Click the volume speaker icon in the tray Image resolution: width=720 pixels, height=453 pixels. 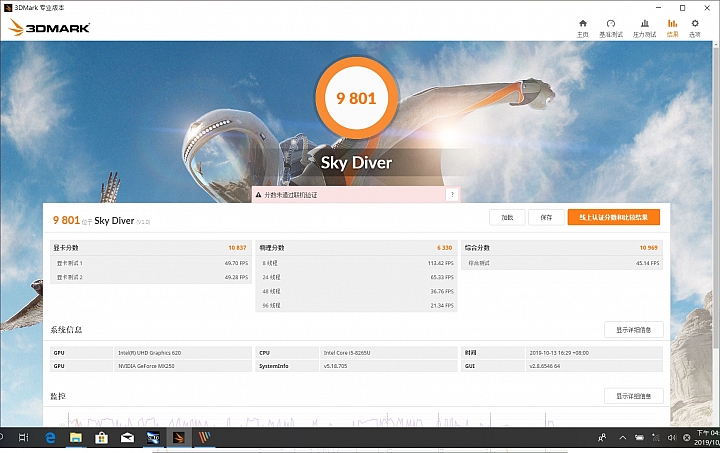click(672, 438)
